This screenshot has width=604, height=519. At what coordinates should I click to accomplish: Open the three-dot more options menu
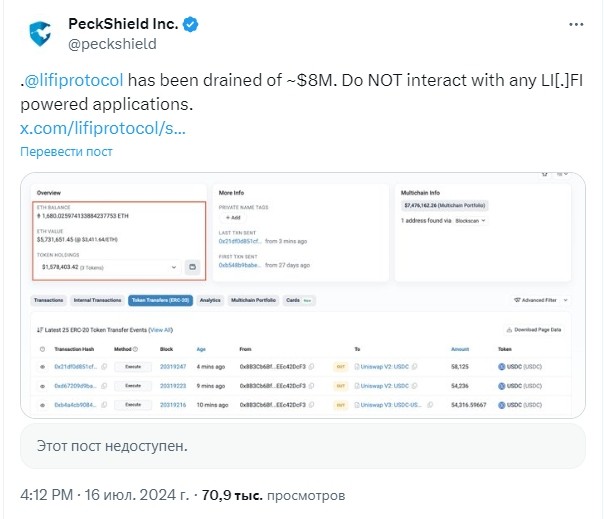576,24
